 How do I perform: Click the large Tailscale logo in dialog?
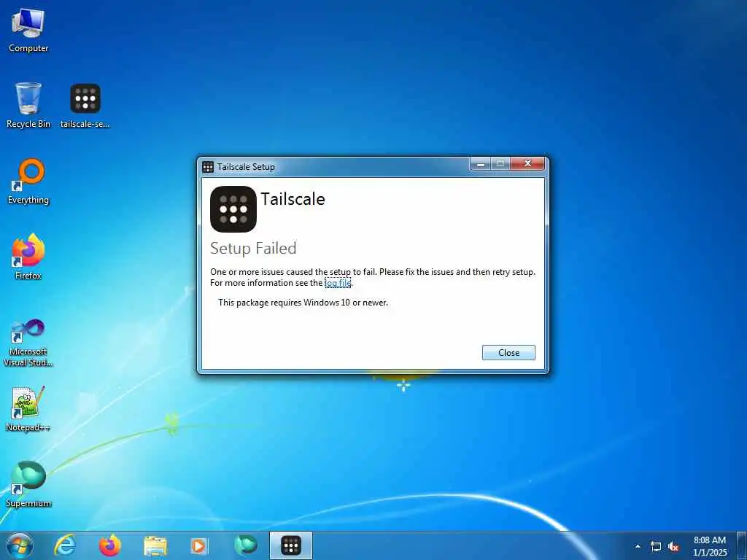pyautogui.click(x=233, y=209)
